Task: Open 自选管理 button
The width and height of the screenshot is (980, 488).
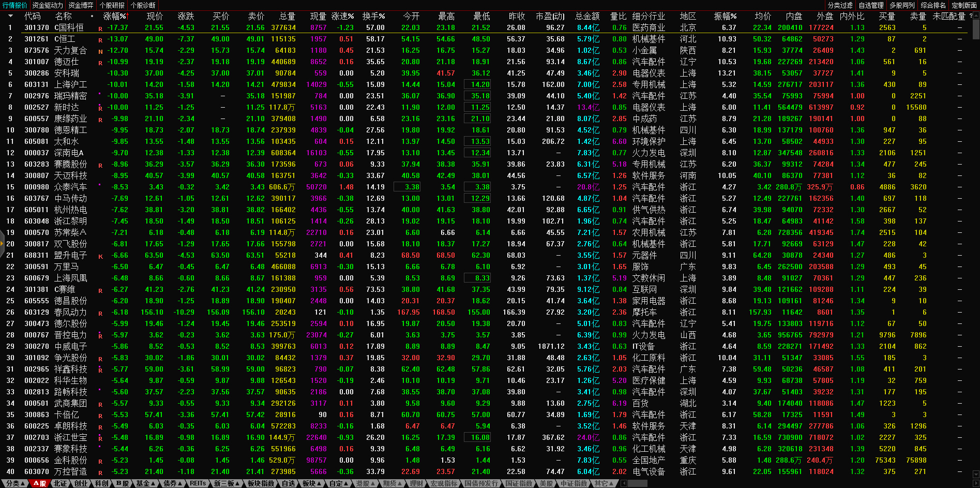Action: (871, 5)
